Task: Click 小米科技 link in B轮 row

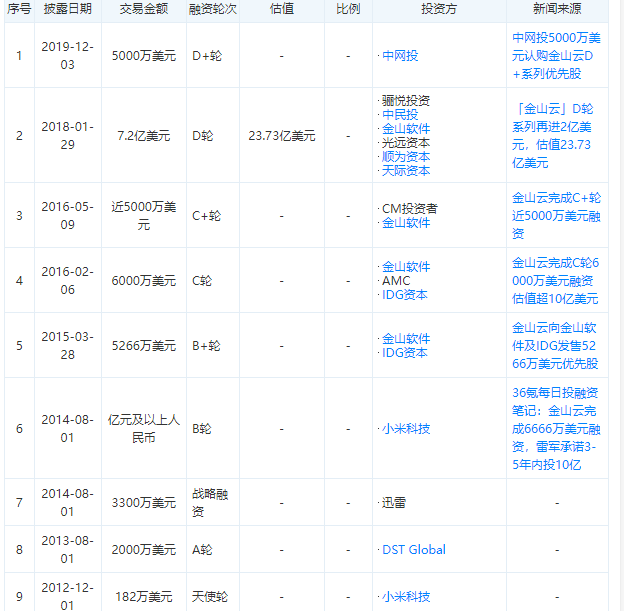Action: click(x=406, y=429)
